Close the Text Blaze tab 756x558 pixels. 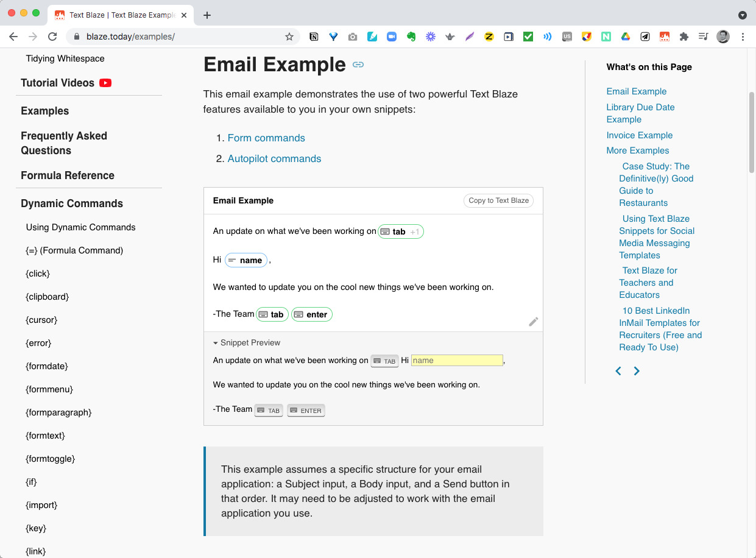pyautogui.click(x=185, y=15)
